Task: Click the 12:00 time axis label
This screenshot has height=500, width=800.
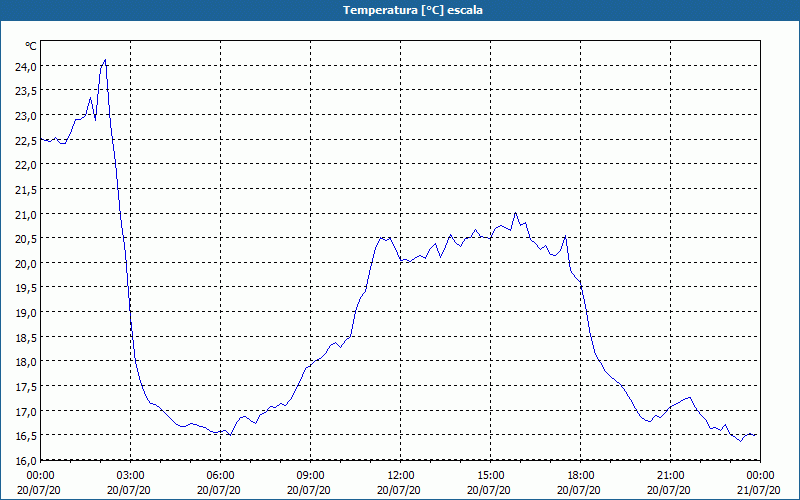Action: tap(401, 476)
